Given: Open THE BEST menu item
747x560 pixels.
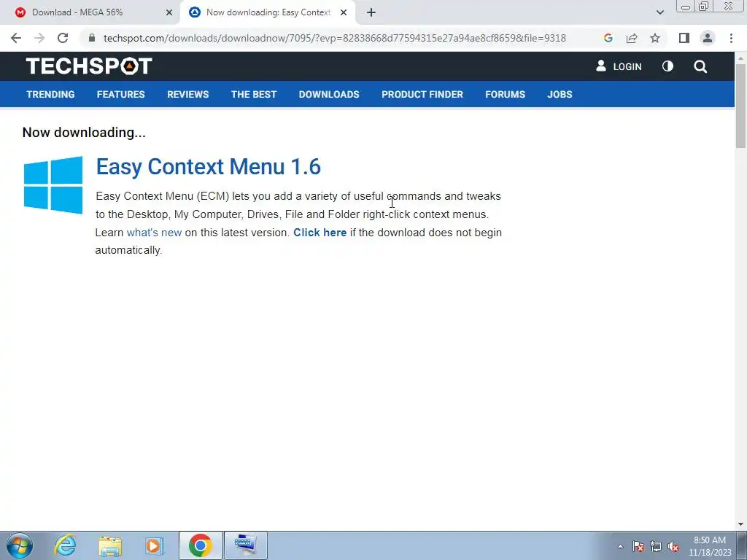Looking at the screenshot, I should tap(254, 94).
